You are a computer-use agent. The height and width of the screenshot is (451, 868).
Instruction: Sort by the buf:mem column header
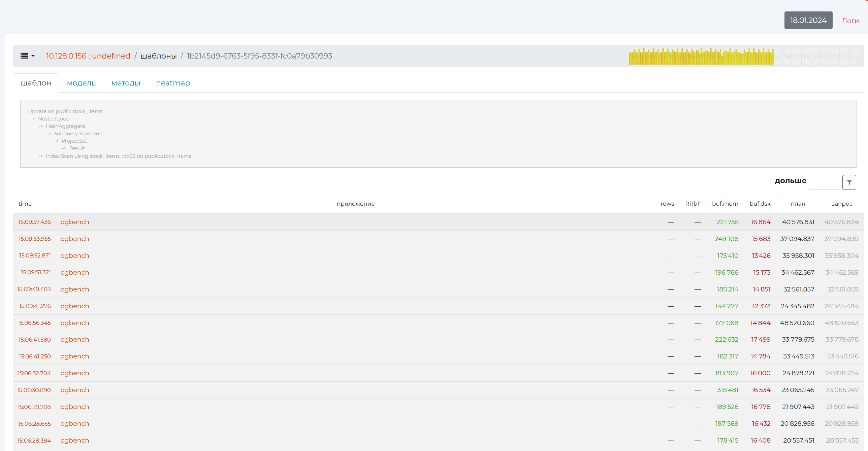[x=725, y=204]
